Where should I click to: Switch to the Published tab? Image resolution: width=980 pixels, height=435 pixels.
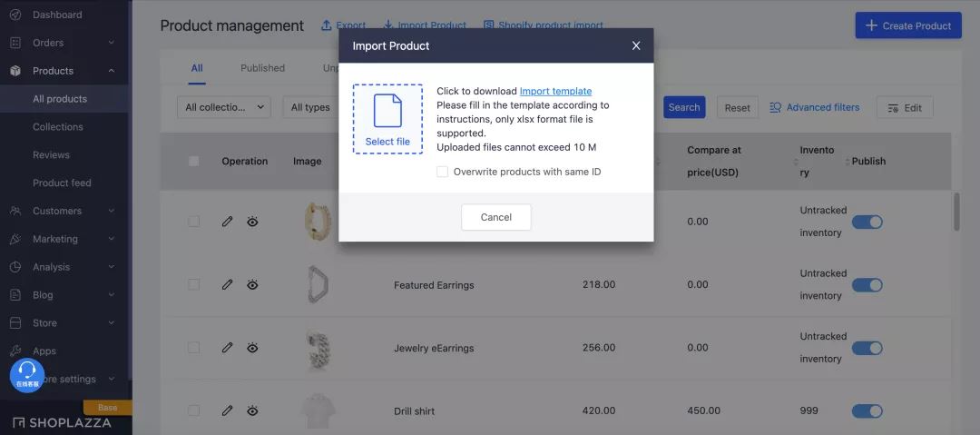(x=262, y=68)
